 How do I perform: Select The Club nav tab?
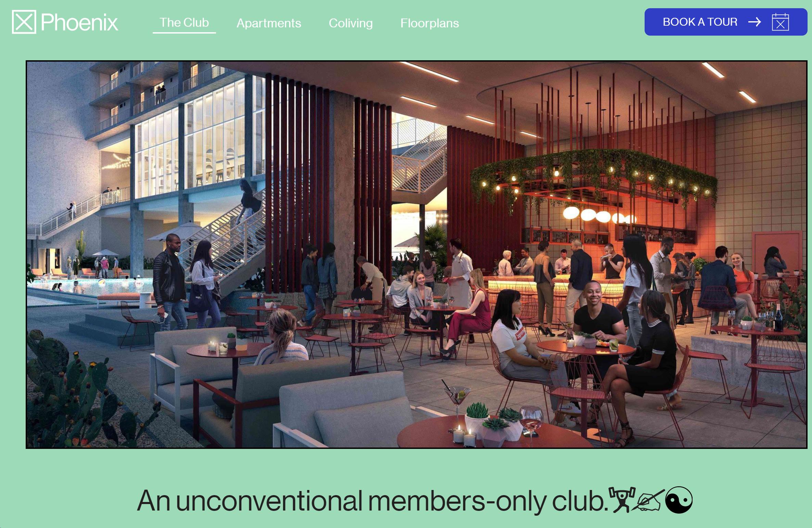[184, 23]
